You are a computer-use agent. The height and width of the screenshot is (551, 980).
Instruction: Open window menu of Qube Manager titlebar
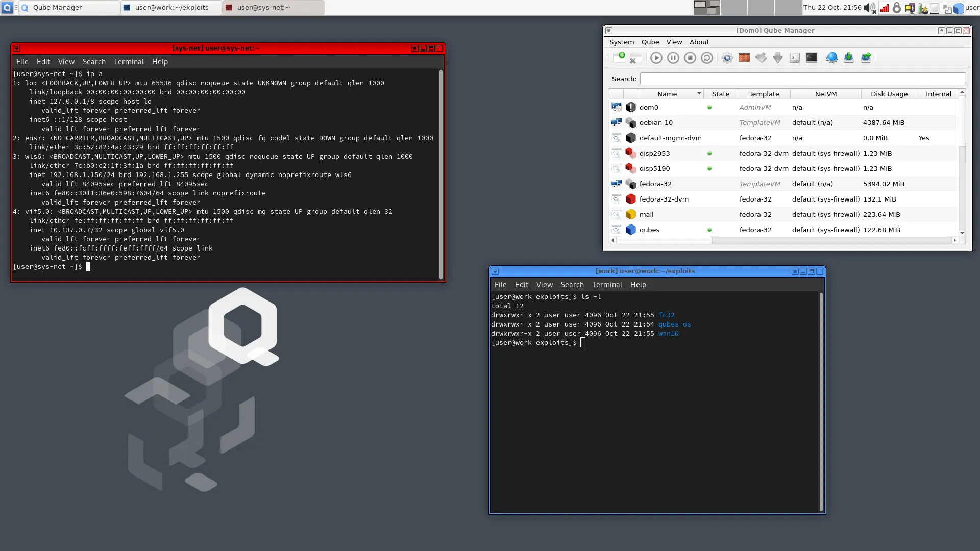609,31
